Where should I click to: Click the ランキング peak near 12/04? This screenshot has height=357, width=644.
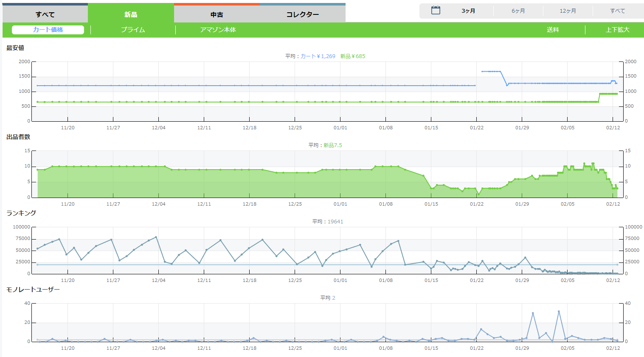(156, 237)
